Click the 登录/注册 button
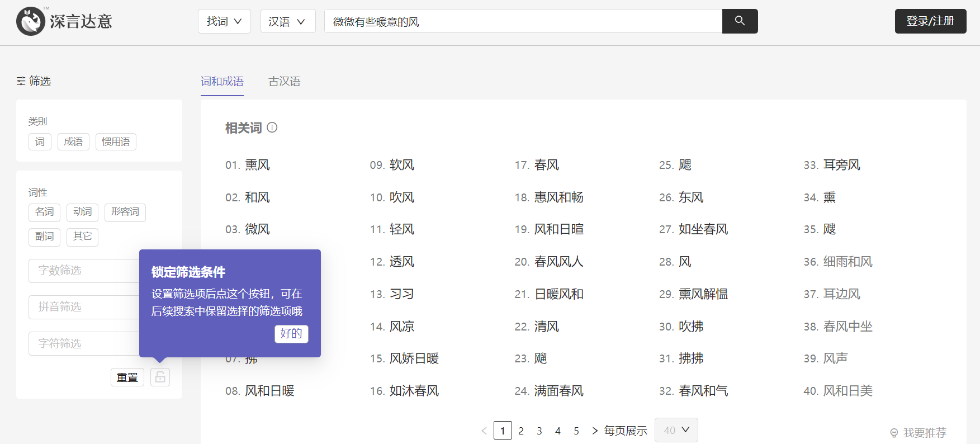This screenshot has width=980, height=444. pyautogui.click(x=930, y=21)
